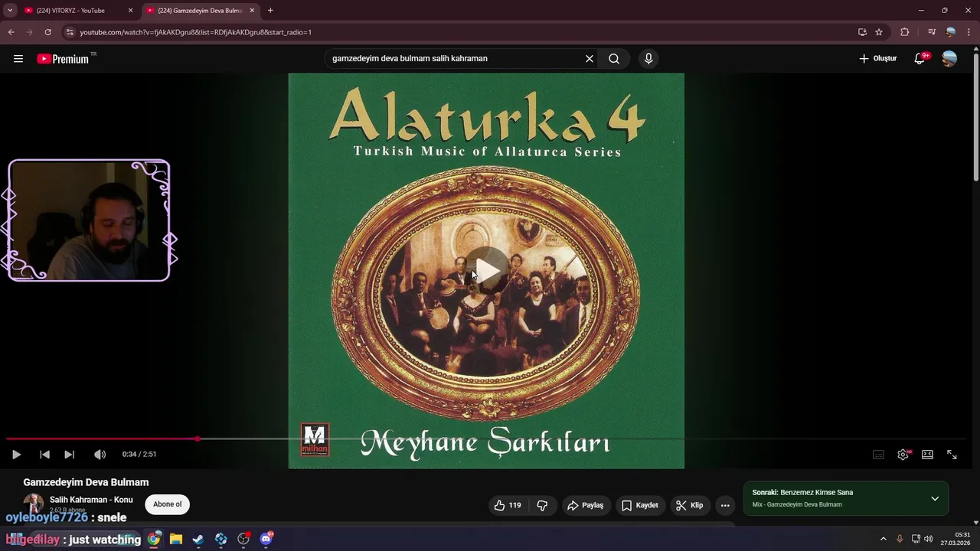Run search with magnifier button

coord(614,59)
